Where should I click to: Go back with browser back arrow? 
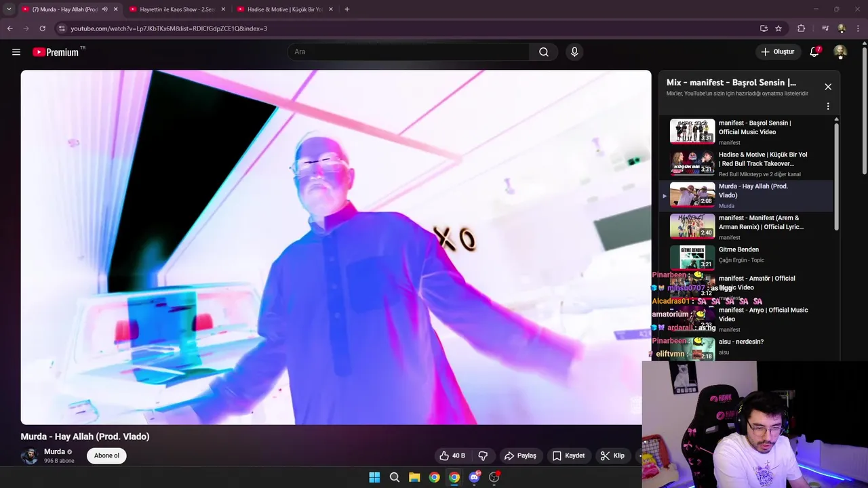(9, 28)
